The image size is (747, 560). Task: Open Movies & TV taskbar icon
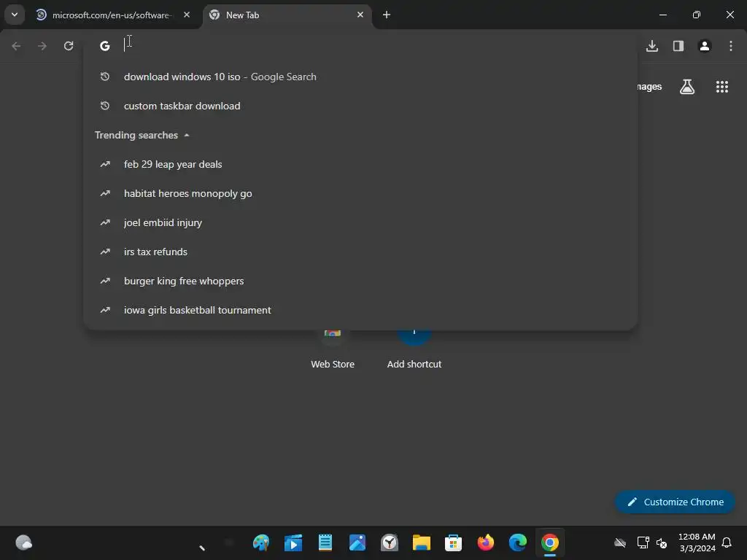click(293, 542)
